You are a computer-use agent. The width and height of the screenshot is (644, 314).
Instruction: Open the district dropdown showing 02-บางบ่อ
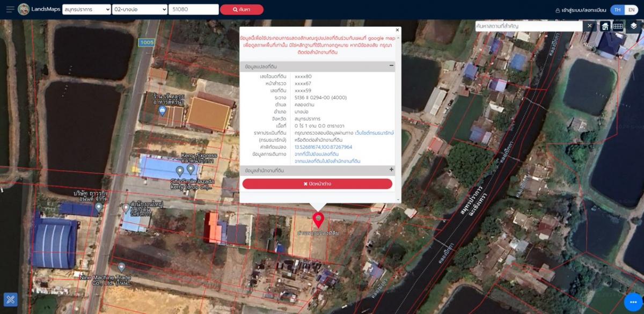141,9
